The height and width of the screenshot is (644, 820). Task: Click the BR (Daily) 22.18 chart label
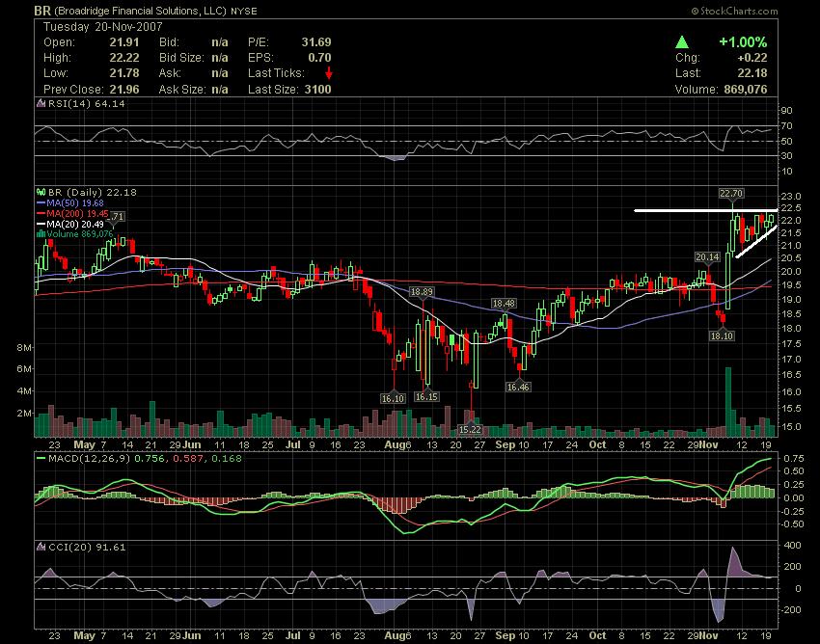[92, 193]
